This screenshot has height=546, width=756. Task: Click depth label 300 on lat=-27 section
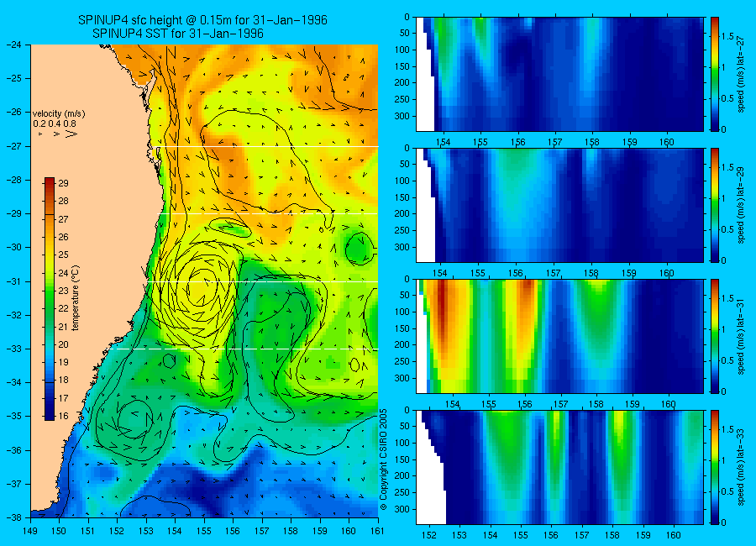click(402, 116)
